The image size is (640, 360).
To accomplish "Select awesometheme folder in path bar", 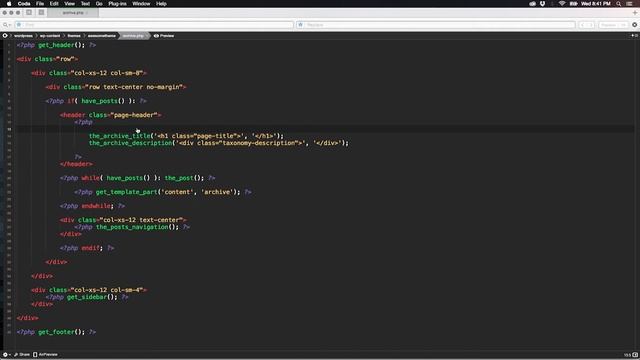I will pos(101,36).
